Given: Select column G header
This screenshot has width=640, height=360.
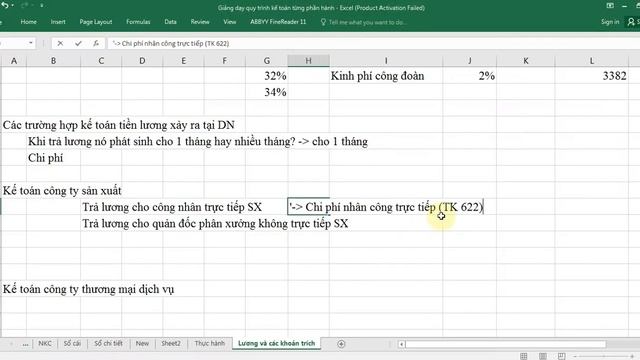Looking at the screenshot, I should pyautogui.click(x=267, y=61).
